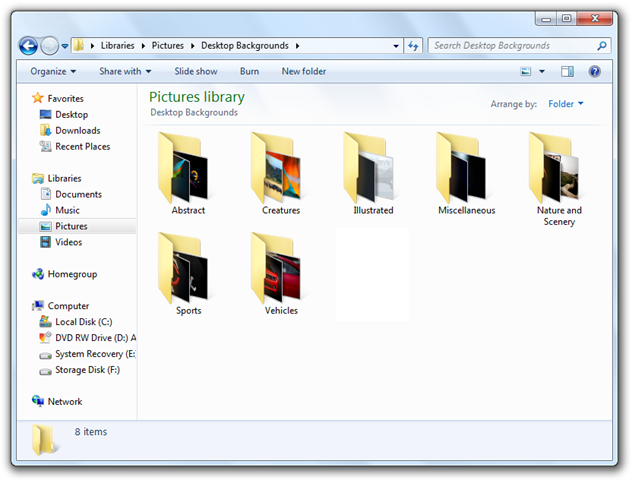Toggle the preview pane

pos(568,72)
